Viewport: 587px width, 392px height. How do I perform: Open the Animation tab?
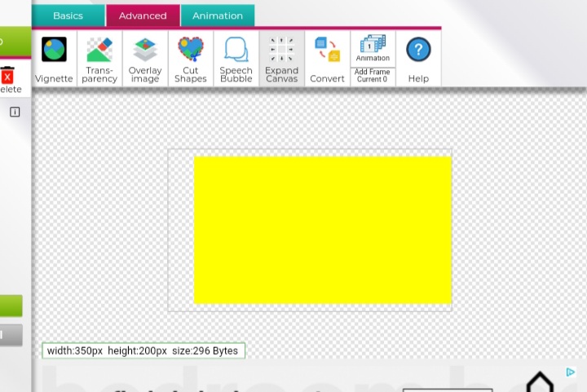click(218, 15)
